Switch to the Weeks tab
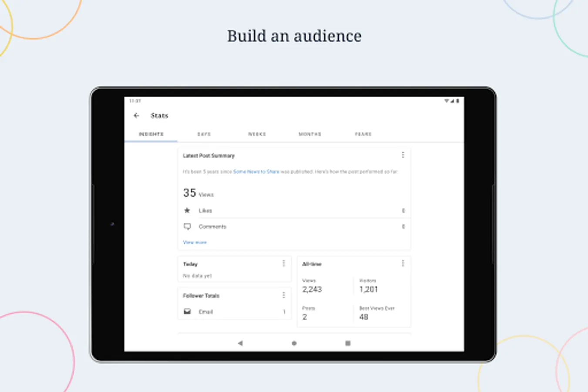Viewport: 588px width, 392px height. [257, 134]
